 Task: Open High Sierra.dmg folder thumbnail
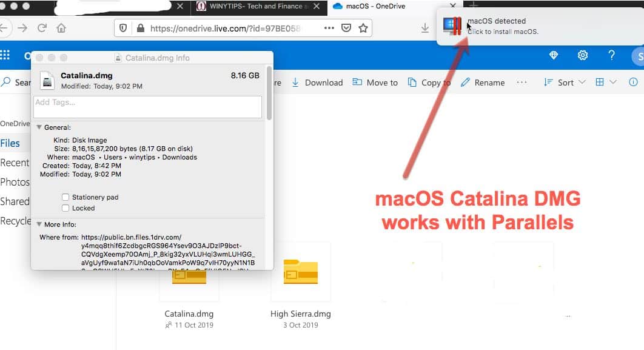pos(301,272)
